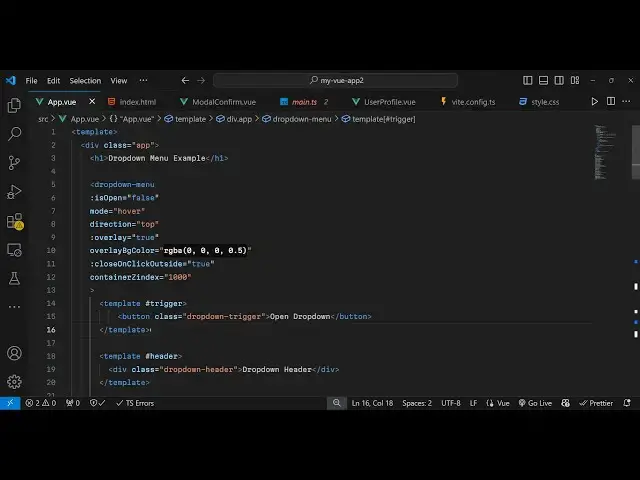Toggle the bottom panel layout icon
This screenshot has height=480, width=640.
543,80
